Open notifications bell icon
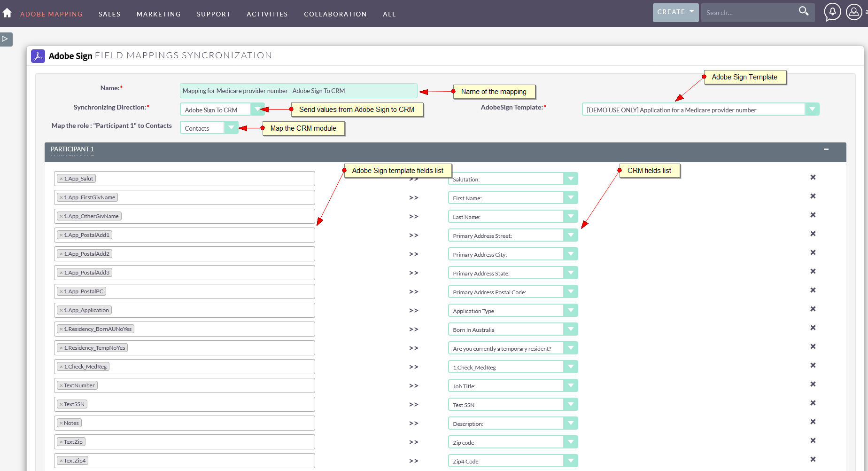Viewport: 868px width, 471px height. [832, 12]
